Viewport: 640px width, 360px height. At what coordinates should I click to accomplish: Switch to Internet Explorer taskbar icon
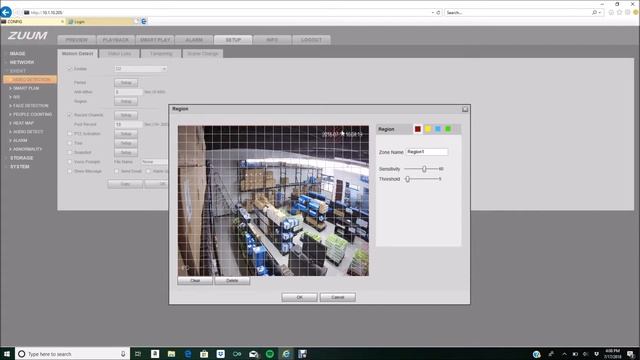pos(286,354)
